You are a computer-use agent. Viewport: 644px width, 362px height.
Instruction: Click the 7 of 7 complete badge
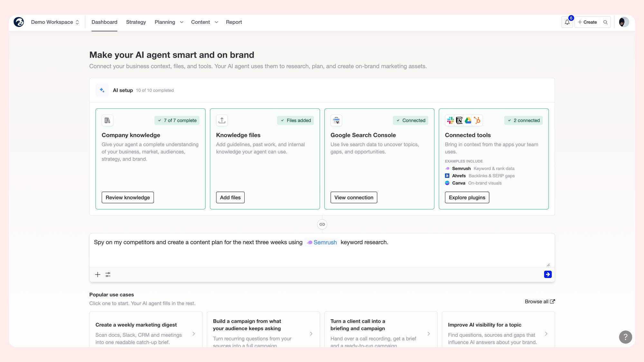click(177, 120)
